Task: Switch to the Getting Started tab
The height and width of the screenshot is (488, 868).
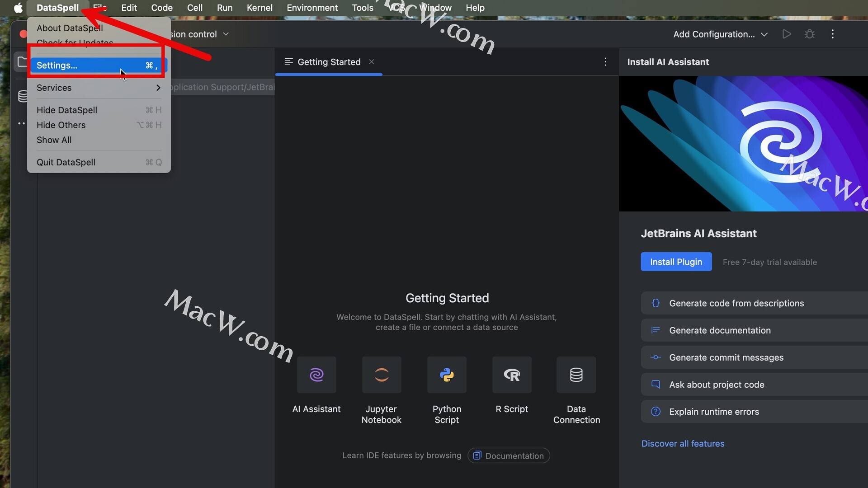Action: [x=329, y=62]
